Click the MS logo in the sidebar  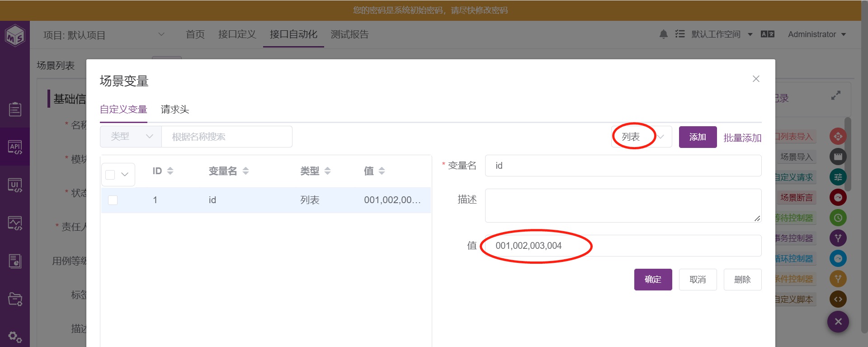click(x=15, y=35)
